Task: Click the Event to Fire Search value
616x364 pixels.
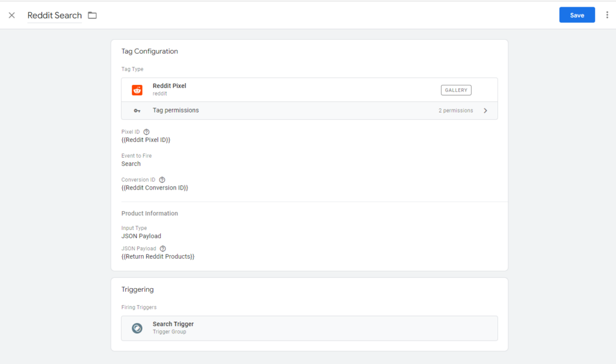Action: coord(131,164)
